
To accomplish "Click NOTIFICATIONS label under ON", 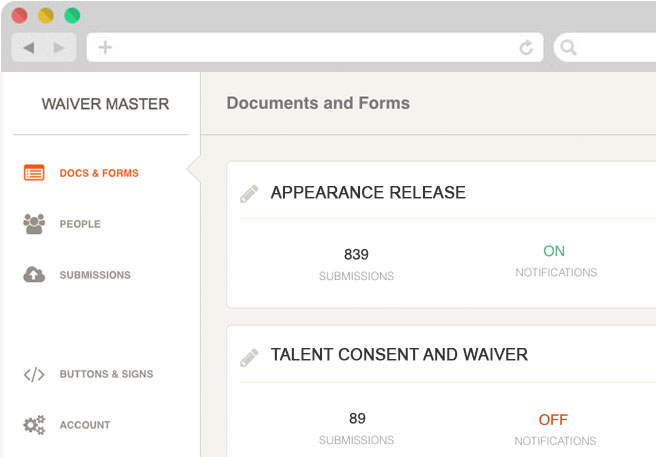I will coord(556,272).
